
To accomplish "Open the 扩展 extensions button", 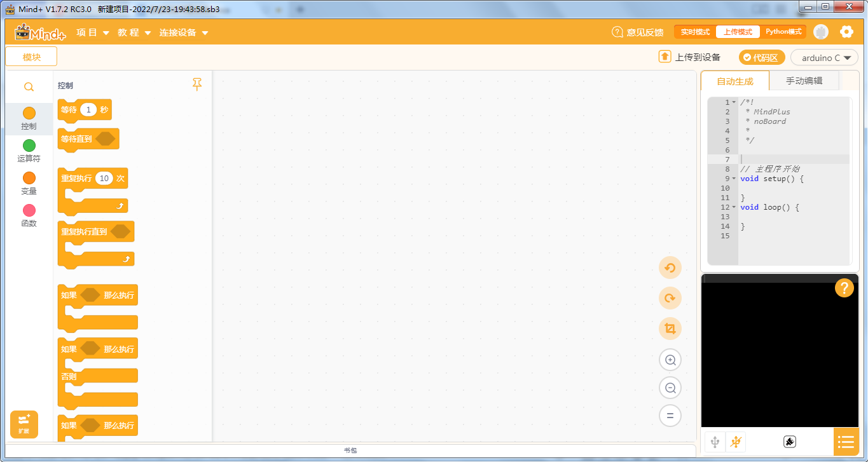I will tap(24, 425).
